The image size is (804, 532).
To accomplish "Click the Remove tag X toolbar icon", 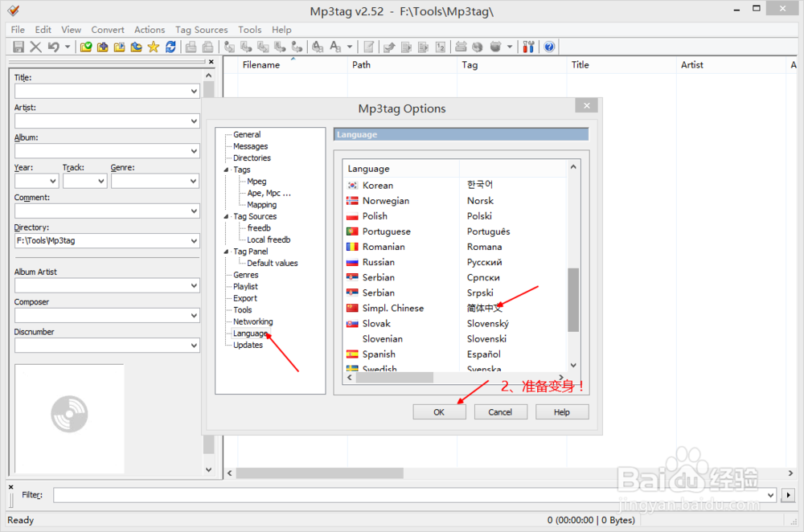I will click(x=35, y=47).
